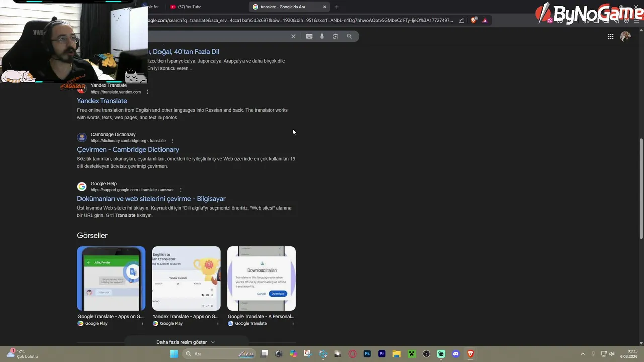Open the weather widget showing 12°C
644x362 pixels.
pyautogui.click(x=23, y=354)
